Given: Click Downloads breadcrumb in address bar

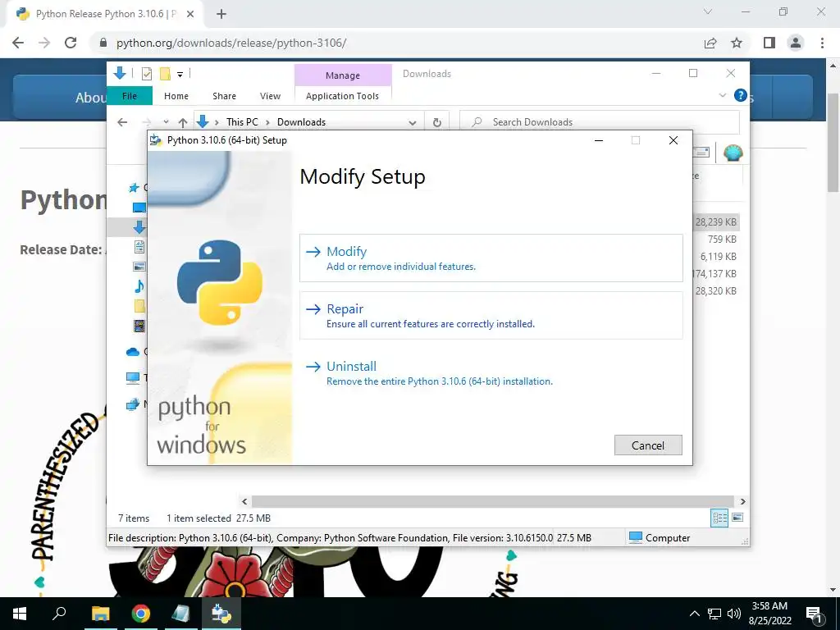Looking at the screenshot, I should (301, 122).
